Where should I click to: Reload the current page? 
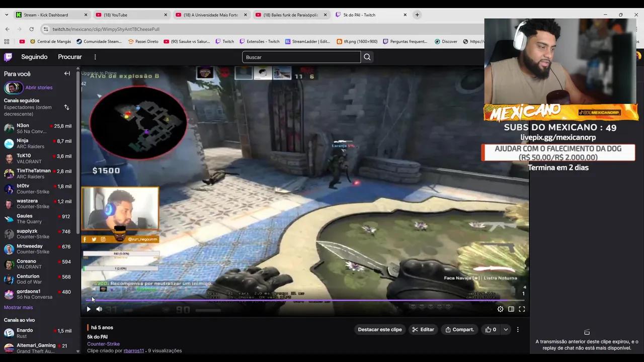tap(31, 29)
